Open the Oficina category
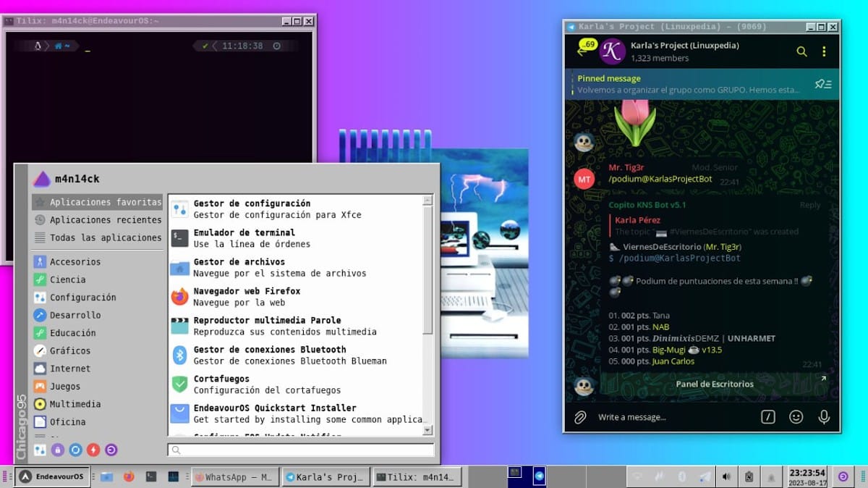This screenshot has width=868, height=488. pyautogui.click(x=97, y=421)
